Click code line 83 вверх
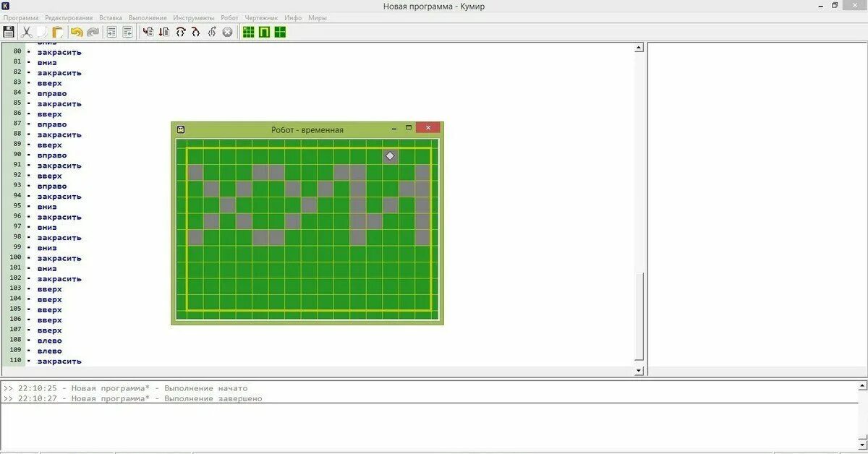Screen dimensions: 868x454 [x=50, y=83]
